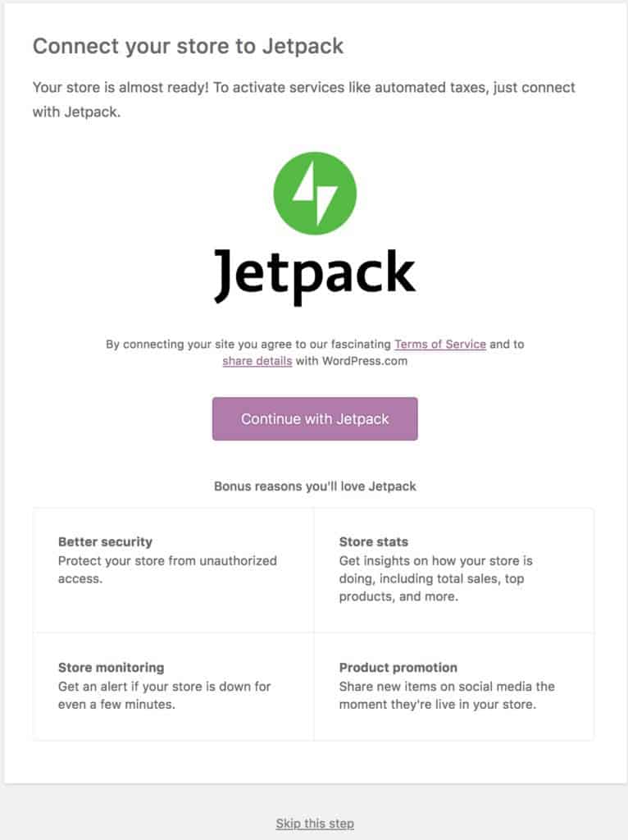Click the "Bonus reasons you'll love Jetpack" heading
The width and height of the screenshot is (628, 840).
[315, 486]
